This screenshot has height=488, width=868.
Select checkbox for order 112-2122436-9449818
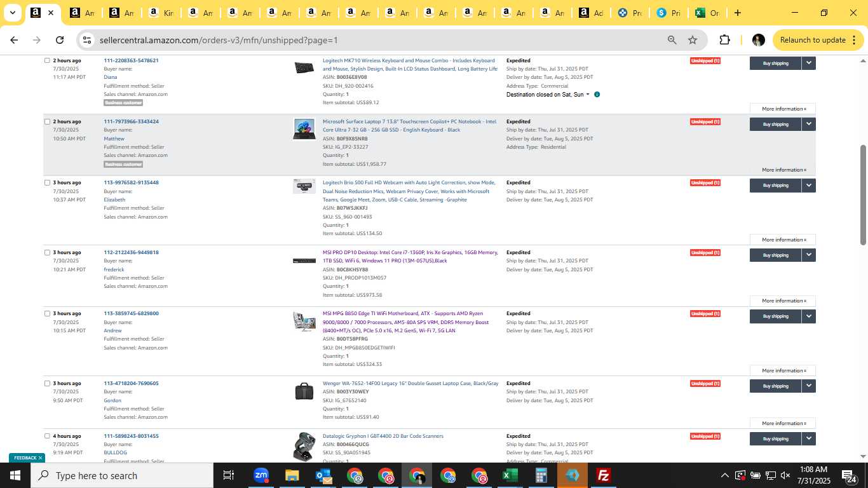pos(47,253)
